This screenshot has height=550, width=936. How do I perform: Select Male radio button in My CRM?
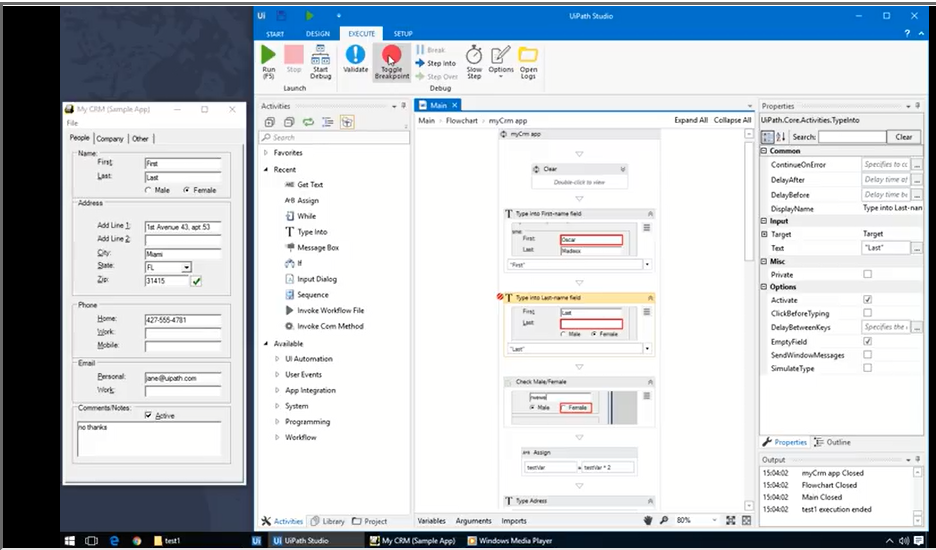tap(148, 190)
